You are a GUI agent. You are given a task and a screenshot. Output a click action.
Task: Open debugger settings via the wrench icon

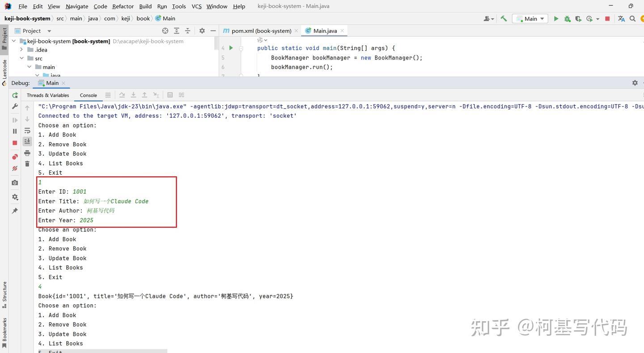(x=15, y=106)
